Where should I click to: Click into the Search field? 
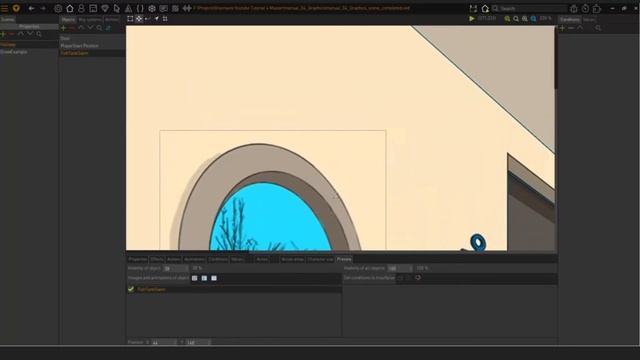(530, 8)
